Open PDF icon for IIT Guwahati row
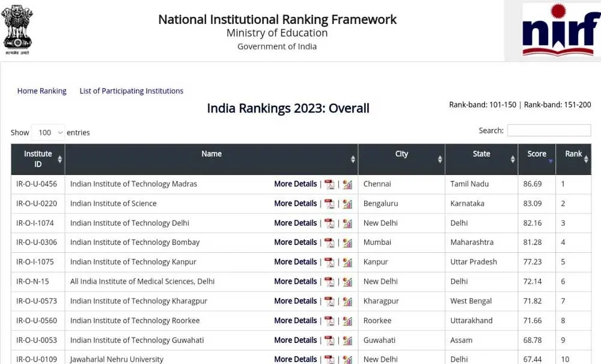The image size is (601, 364). (x=329, y=340)
